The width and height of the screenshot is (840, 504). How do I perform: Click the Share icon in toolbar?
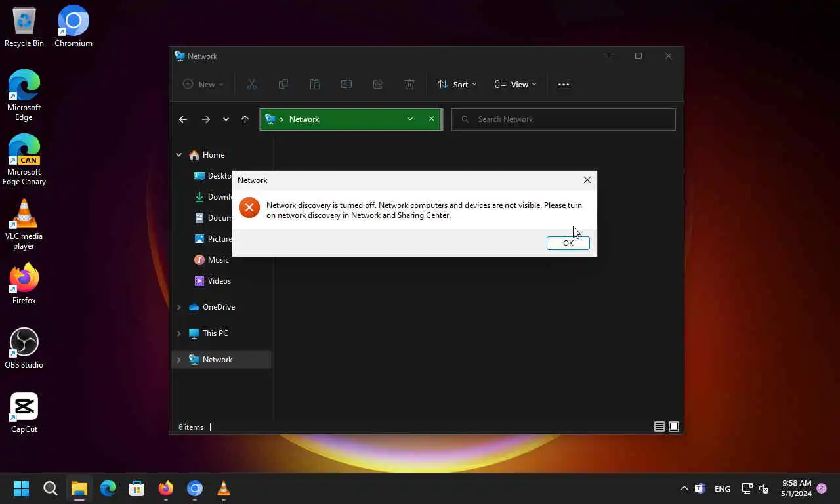[x=377, y=84]
